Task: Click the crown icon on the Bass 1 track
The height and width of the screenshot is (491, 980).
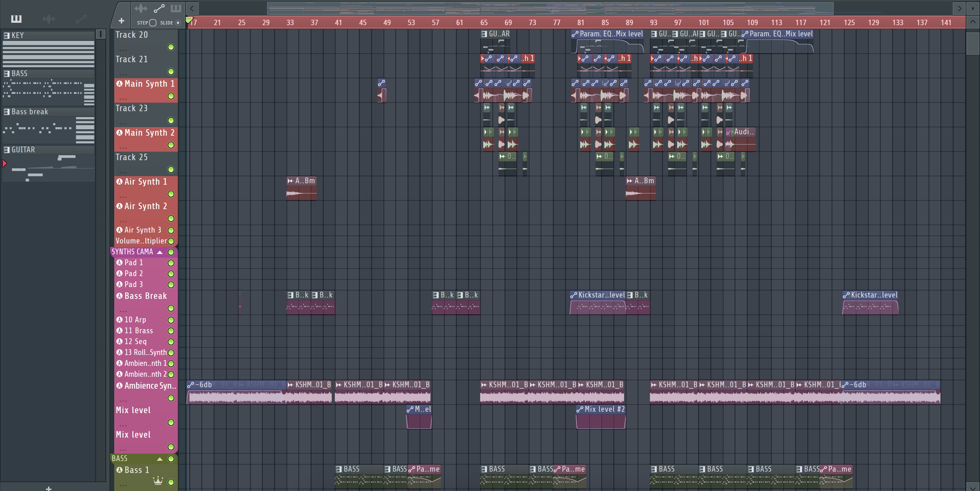Action: click(x=158, y=481)
